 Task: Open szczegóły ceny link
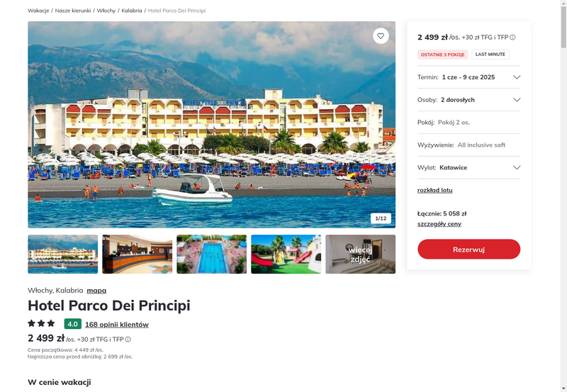pyautogui.click(x=439, y=224)
